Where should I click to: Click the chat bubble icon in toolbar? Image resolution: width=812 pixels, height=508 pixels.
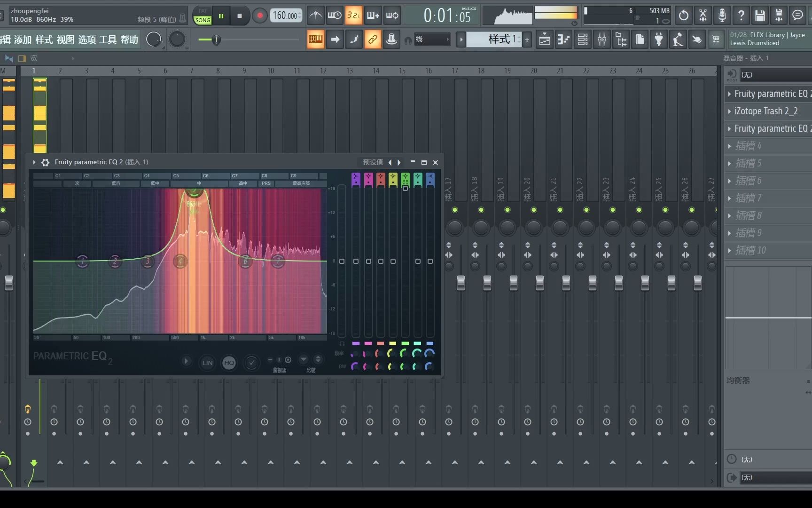coord(797,16)
